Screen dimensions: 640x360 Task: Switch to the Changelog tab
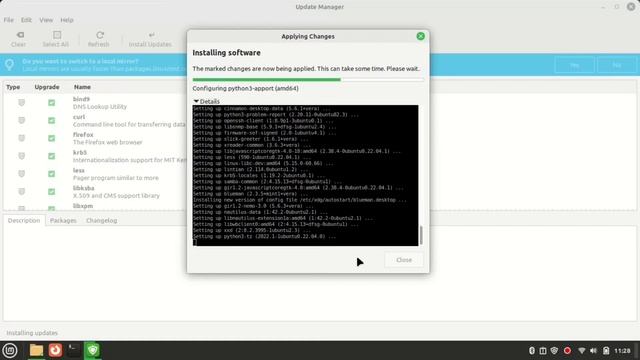(102, 220)
